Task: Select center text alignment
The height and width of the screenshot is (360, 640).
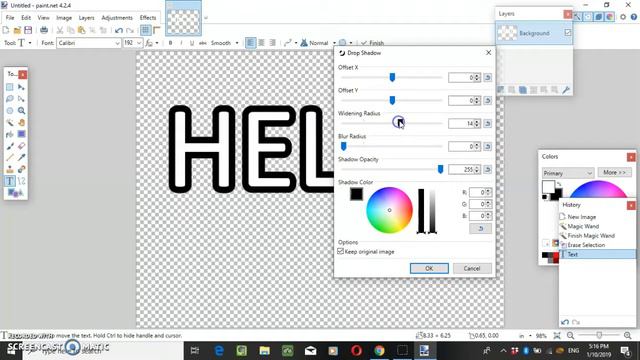Action: coord(262,43)
